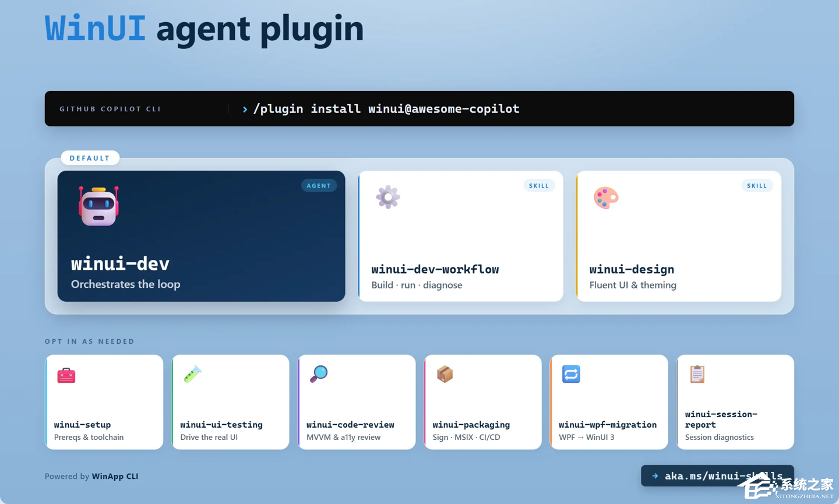Screen dimensions: 839x504
Task: Click the AGENT badge on winui-dev card
Action: tap(319, 185)
